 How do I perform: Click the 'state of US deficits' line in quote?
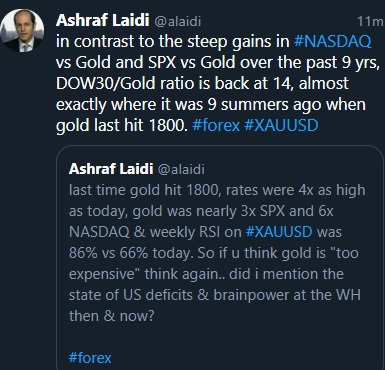pos(131,295)
